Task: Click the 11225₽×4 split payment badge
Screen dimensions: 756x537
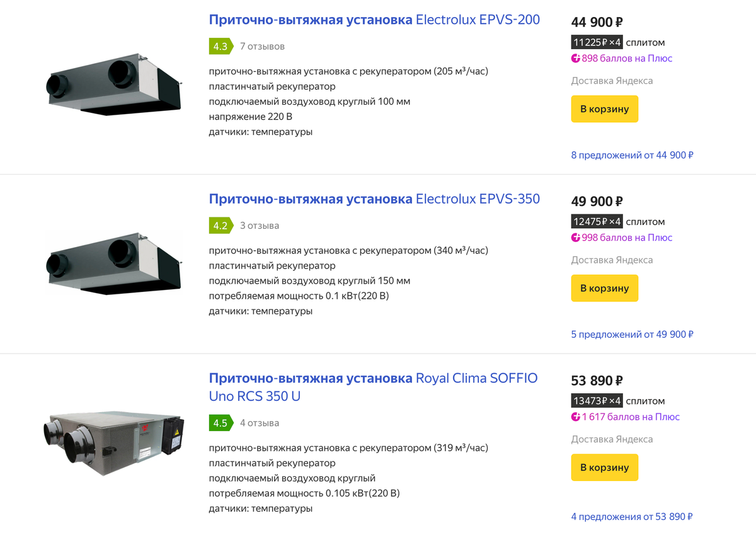Action: 597,42
